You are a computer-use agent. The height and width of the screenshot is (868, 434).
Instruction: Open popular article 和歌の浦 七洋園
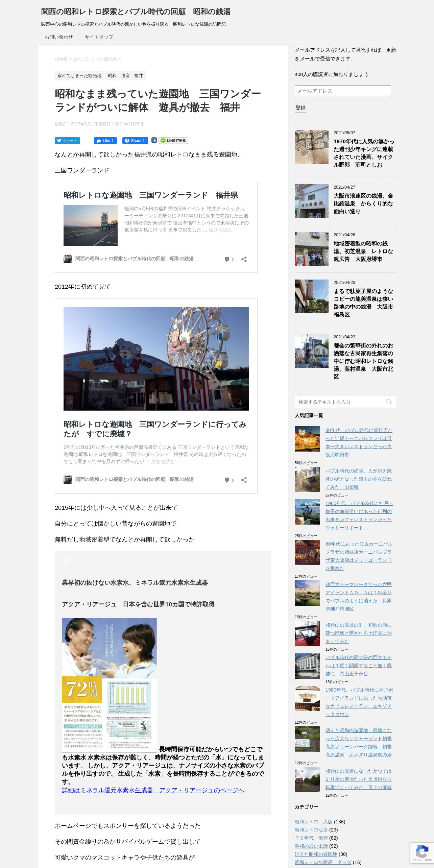coord(359,633)
